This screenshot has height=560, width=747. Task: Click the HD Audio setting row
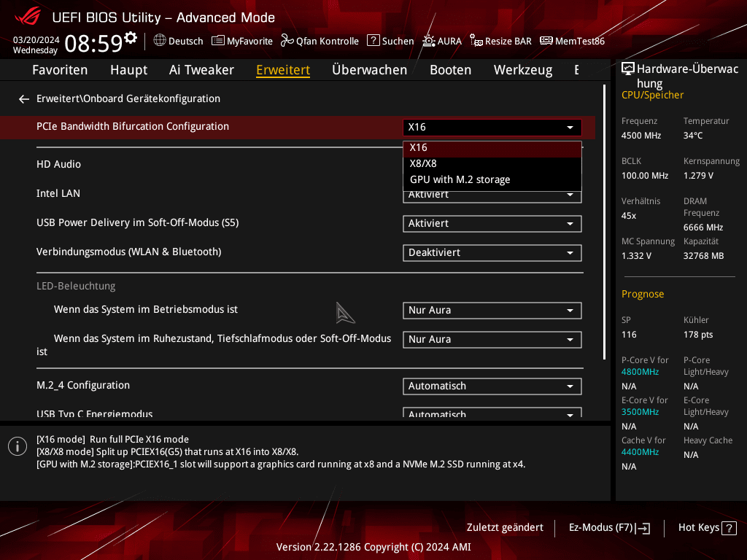[298, 164]
